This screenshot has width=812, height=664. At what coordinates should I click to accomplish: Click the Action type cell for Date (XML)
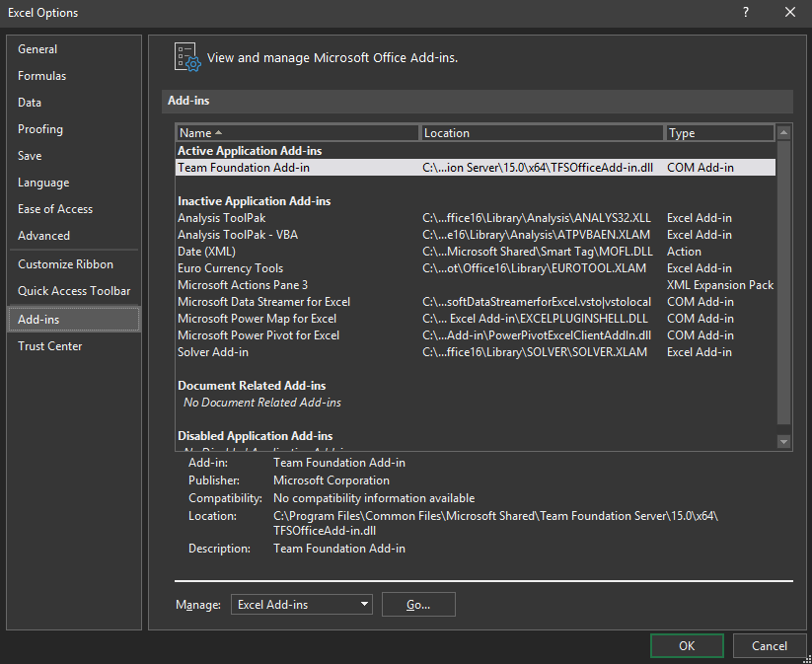(684, 252)
